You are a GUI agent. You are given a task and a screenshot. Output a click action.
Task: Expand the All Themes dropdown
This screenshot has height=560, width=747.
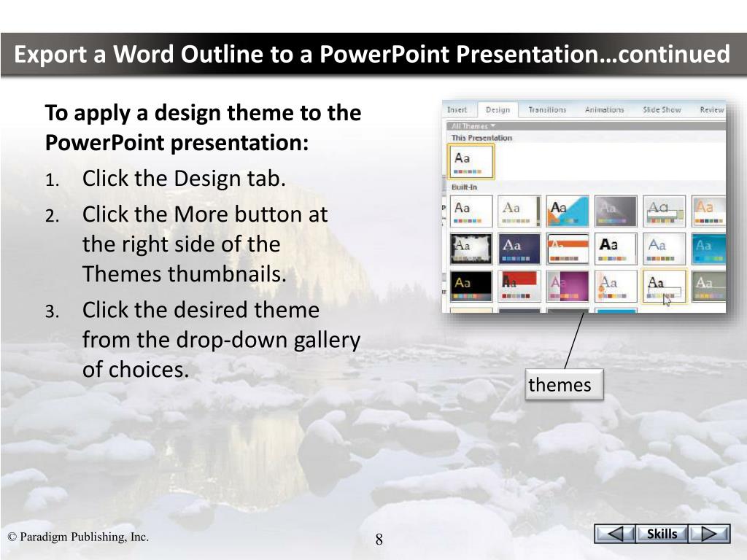pyautogui.click(x=473, y=125)
